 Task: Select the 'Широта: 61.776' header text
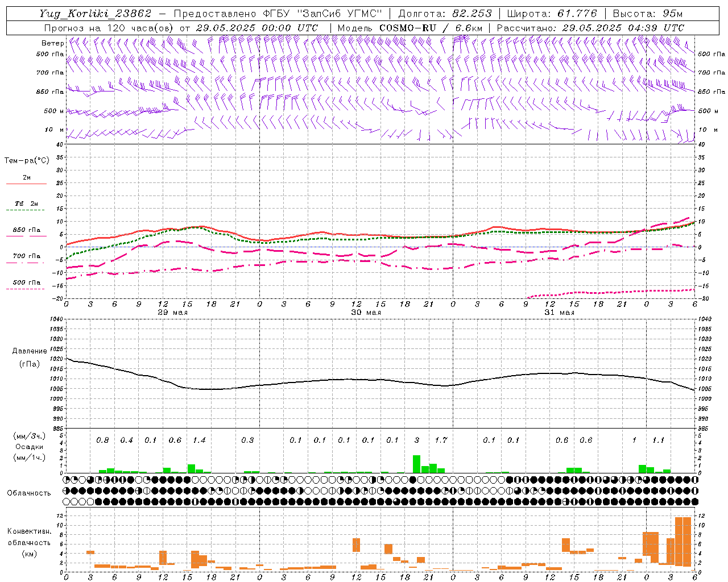[552, 14]
